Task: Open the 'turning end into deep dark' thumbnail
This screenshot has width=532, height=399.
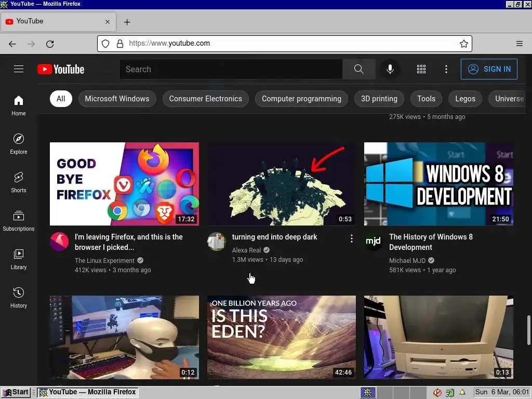Action: [282, 184]
